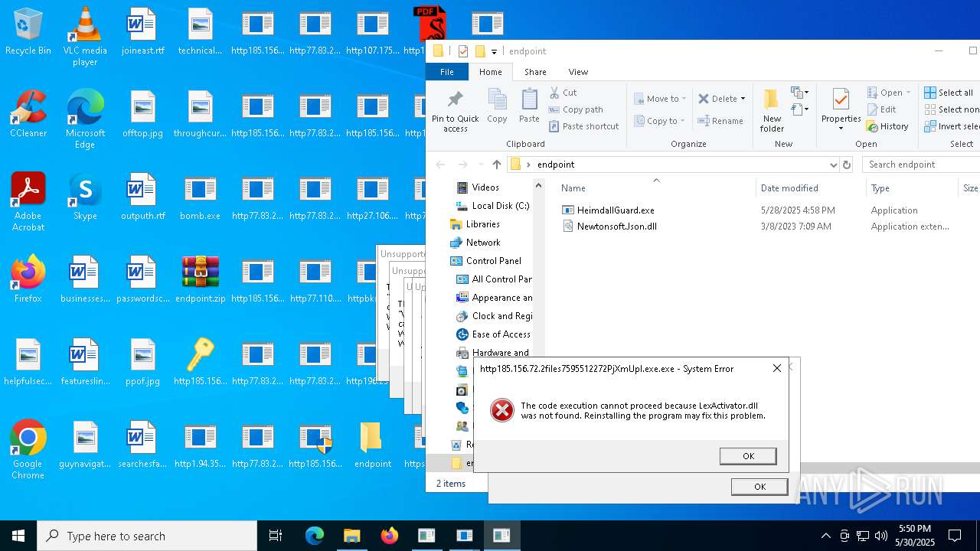Click OK on the dialog behind
Image resolution: width=980 pixels, height=551 pixels.
coord(759,487)
